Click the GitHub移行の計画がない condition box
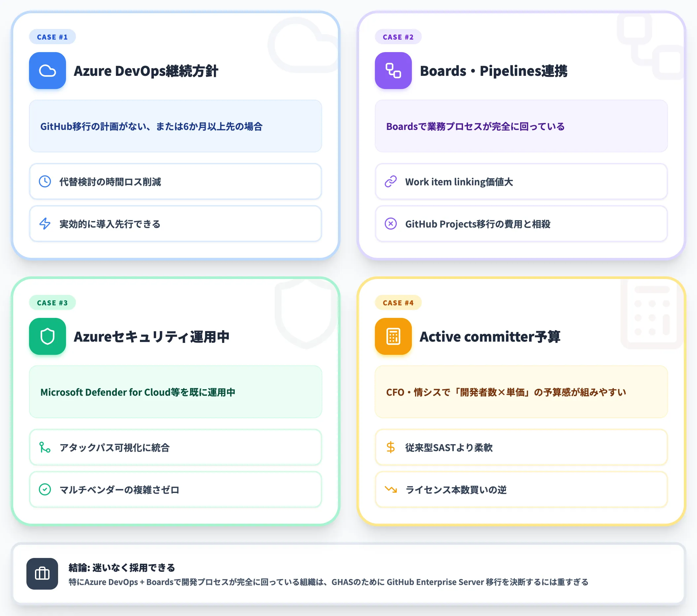 176,126
